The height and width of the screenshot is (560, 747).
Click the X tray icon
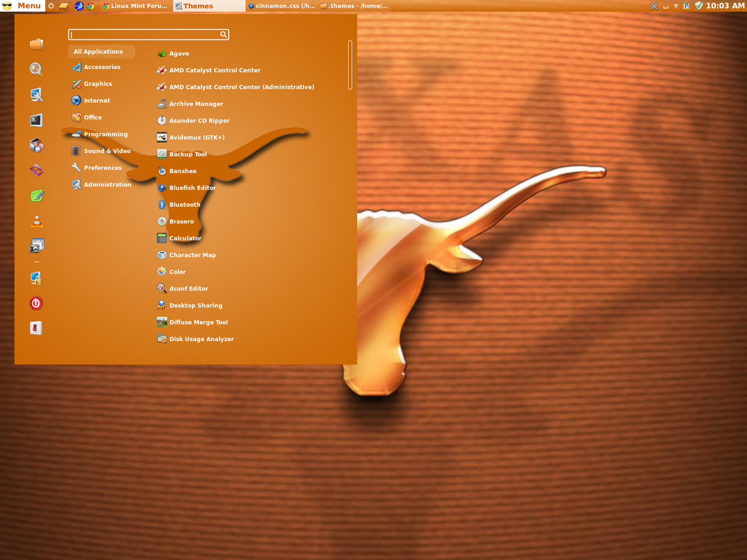click(x=654, y=6)
